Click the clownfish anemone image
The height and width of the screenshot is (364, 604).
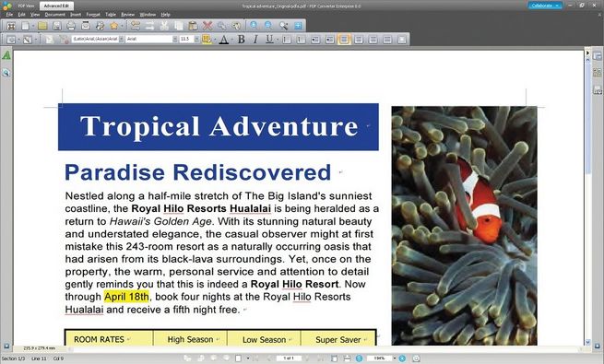point(464,226)
